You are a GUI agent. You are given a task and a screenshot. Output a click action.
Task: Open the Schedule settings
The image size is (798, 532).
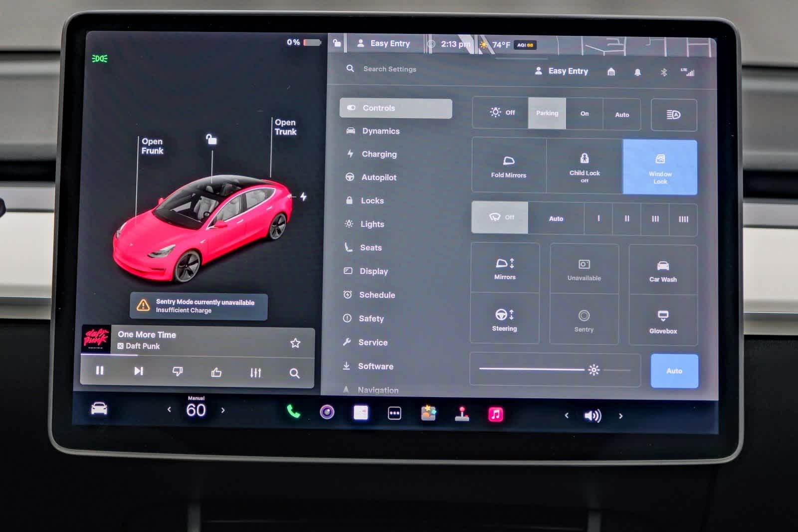pos(369,295)
